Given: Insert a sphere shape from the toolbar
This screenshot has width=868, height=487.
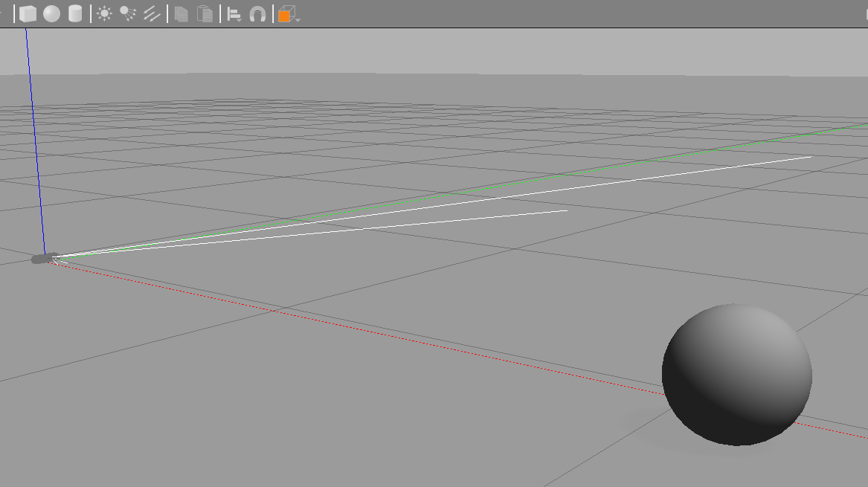Looking at the screenshot, I should (51, 14).
